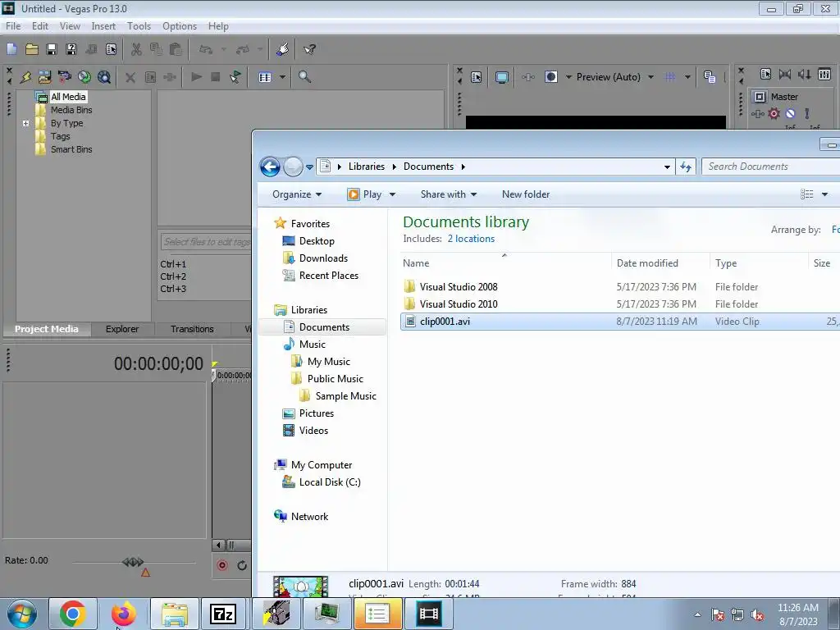The width and height of the screenshot is (840, 630).
Task: Toggle the preview Overlays grid icon
Action: pos(669,77)
